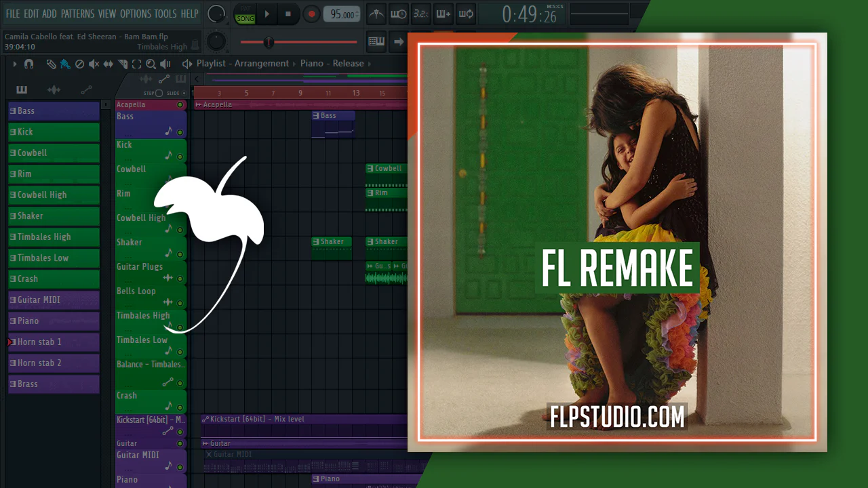Select the Kick pattern in picker

pyautogui.click(x=54, y=132)
